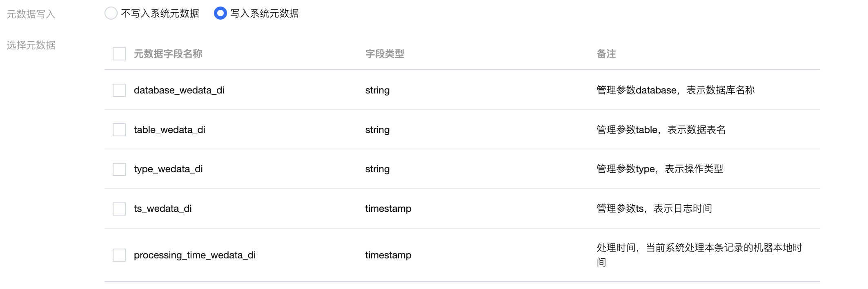Select the 不写入系统元数据 radio button
Screen dimensions: 868x289
[x=111, y=13]
